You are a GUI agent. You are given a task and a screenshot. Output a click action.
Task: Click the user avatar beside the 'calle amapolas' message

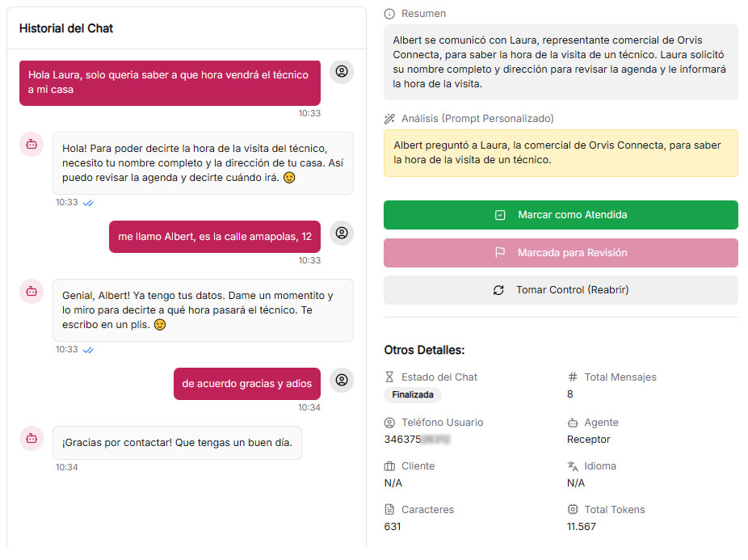coord(342,234)
